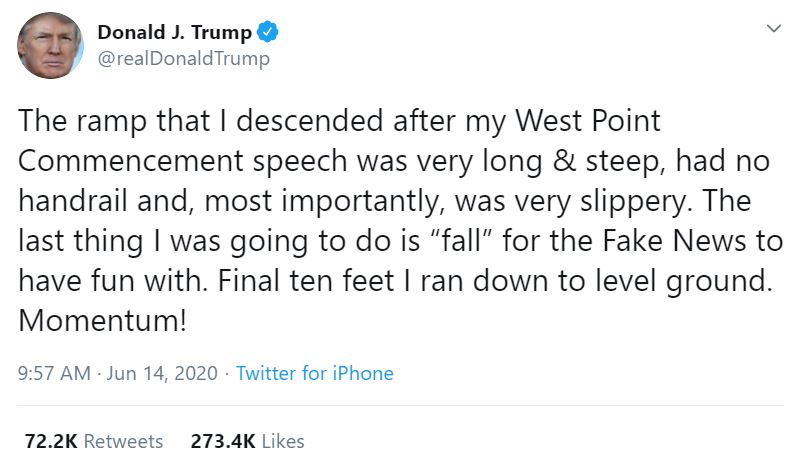The width and height of the screenshot is (803, 462).
Task: Click the 273.4K like count number
Action: [x=223, y=441]
